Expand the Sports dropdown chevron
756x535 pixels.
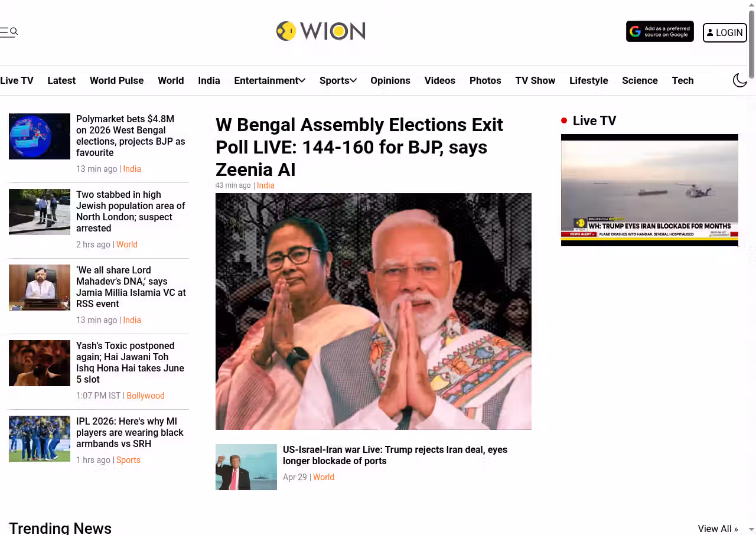[x=353, y=80]
